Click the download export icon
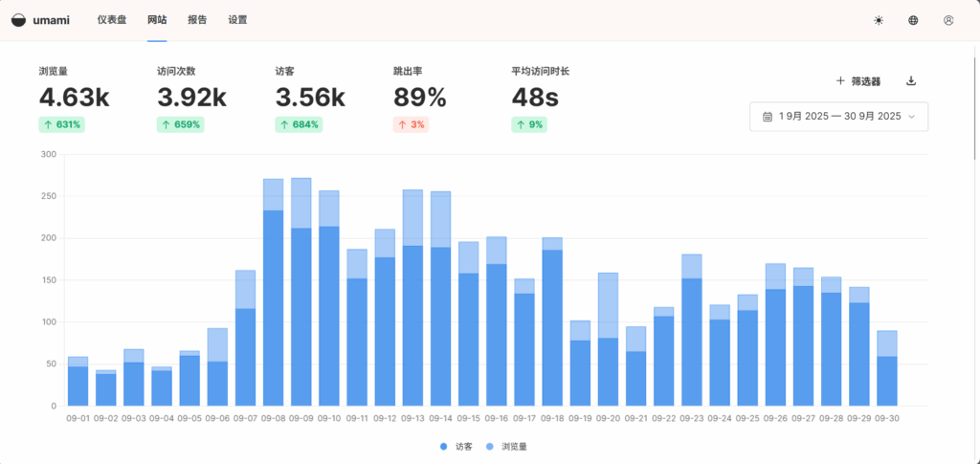The width and height of the screenshot is (980, 464). click(911, 81)
